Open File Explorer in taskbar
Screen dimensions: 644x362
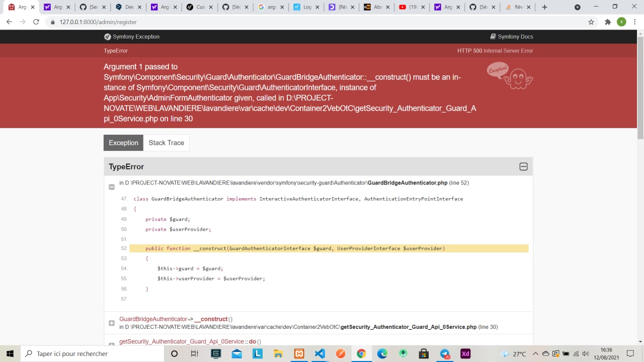(278, 353)
